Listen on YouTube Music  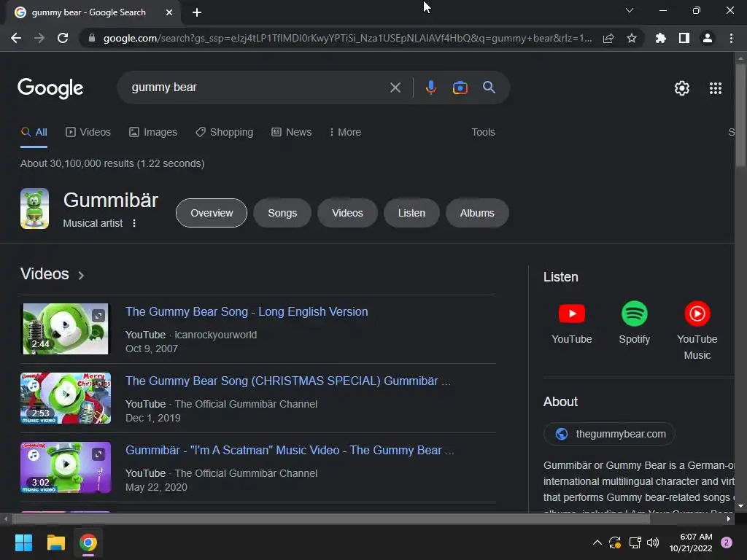(697, 330)
